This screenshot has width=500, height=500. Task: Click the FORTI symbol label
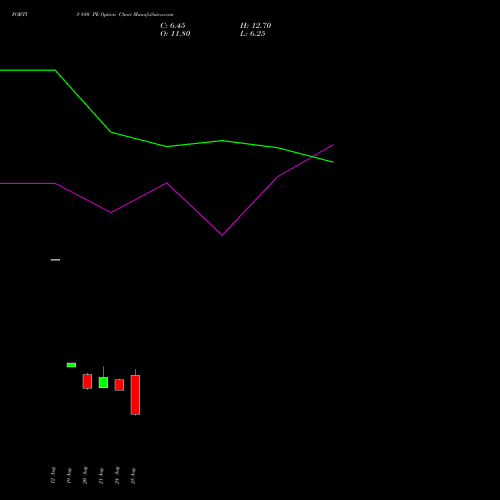(20, 14)
